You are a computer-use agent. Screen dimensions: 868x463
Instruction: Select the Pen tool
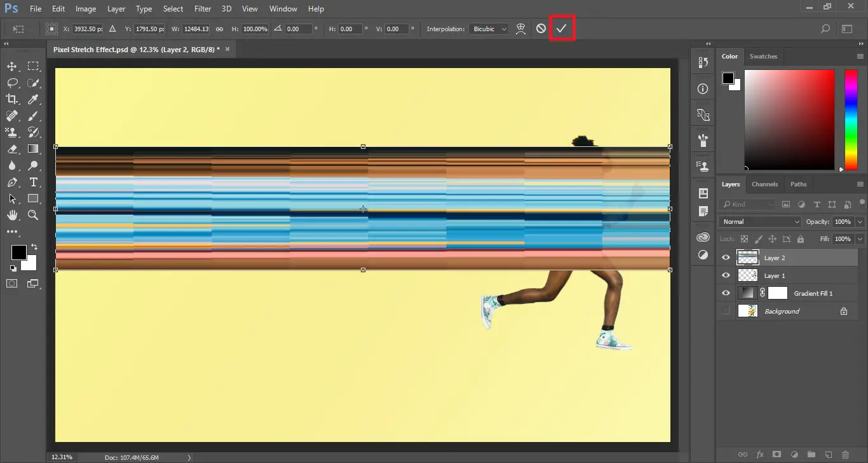11,182
